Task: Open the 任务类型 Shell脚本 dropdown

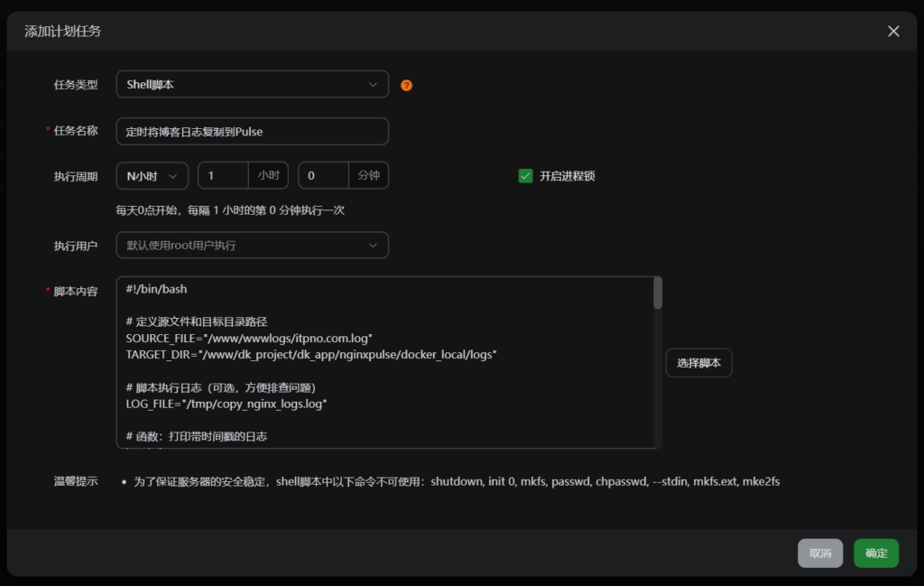Action: (252, 84)
